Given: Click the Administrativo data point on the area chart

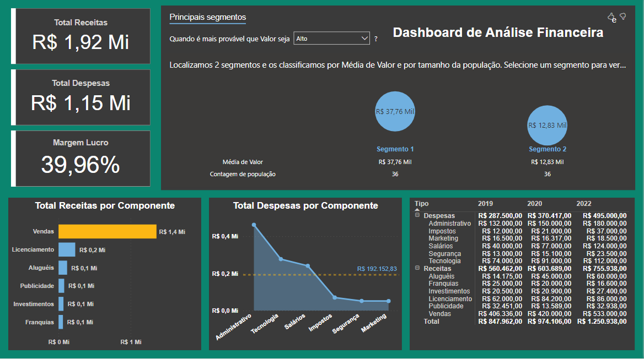Looking at the screenshot, I should 254,225.
